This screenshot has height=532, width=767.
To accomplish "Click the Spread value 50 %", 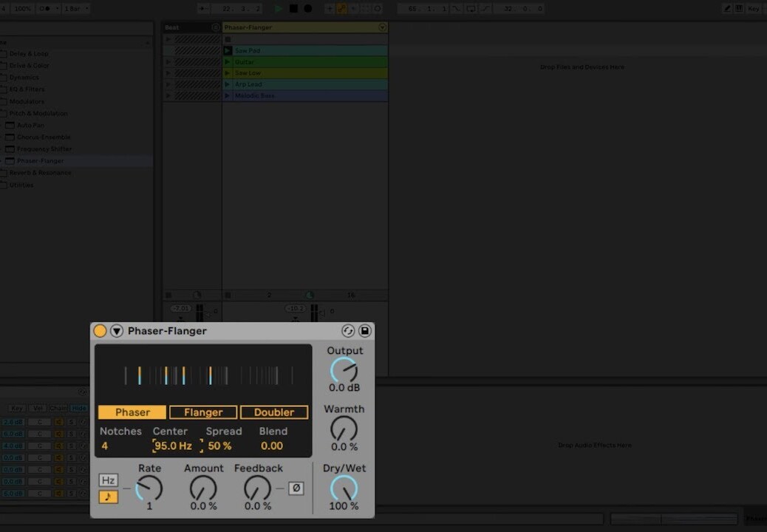I will pos(219,446).
